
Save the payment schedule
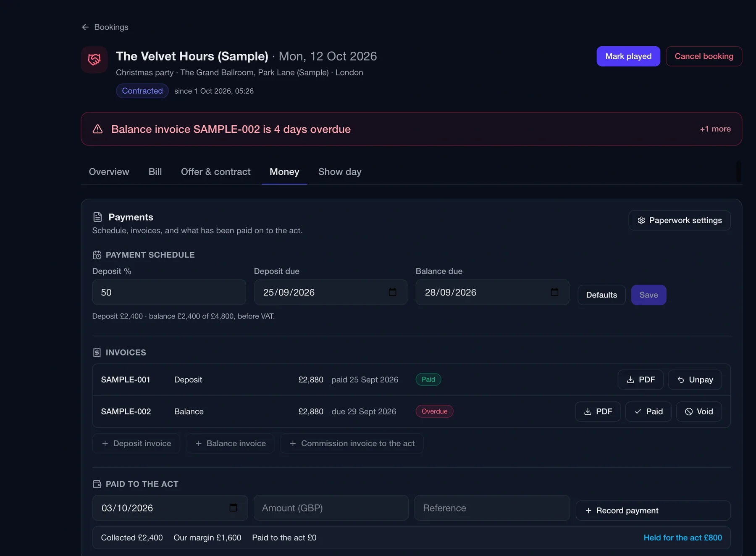point(648,295)
